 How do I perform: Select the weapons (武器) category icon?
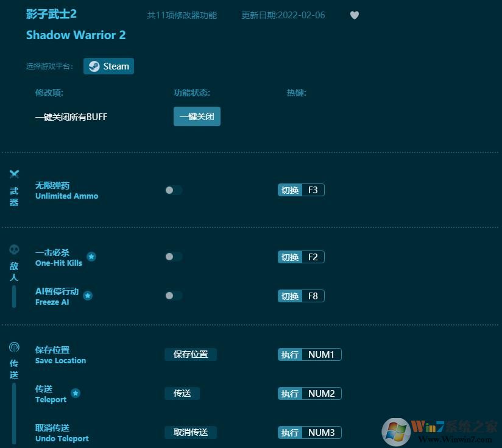coord(14,173)
